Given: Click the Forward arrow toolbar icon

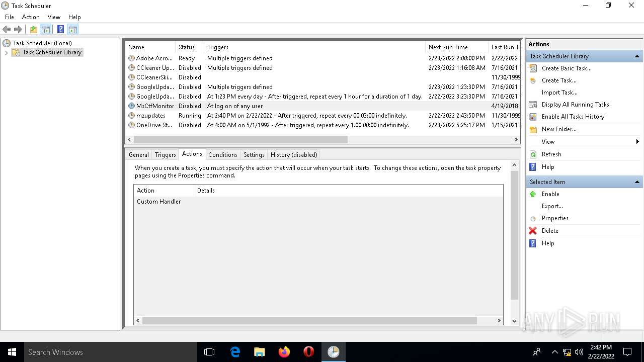Looking at the screenshot, I should [18, 29].
